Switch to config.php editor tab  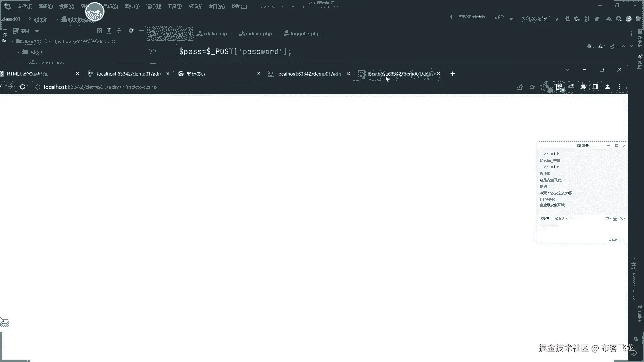pos(215,34)
